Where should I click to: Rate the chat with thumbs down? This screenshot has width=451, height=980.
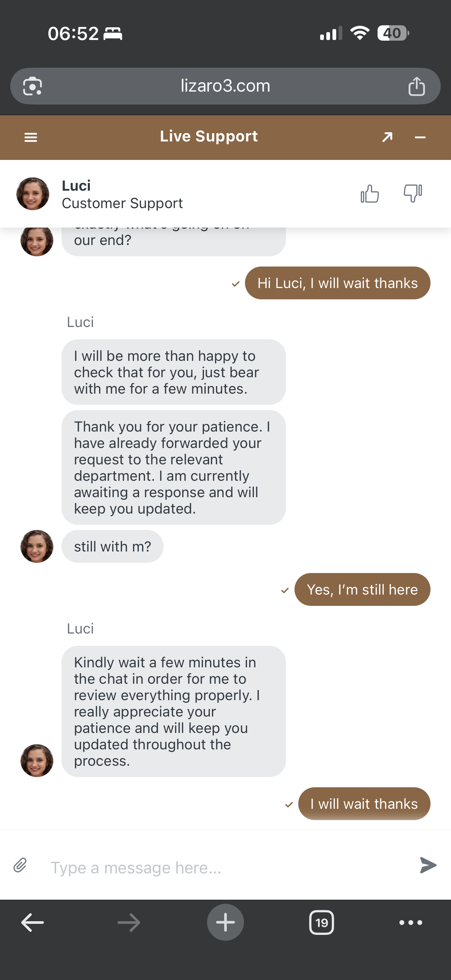(413, 193)
